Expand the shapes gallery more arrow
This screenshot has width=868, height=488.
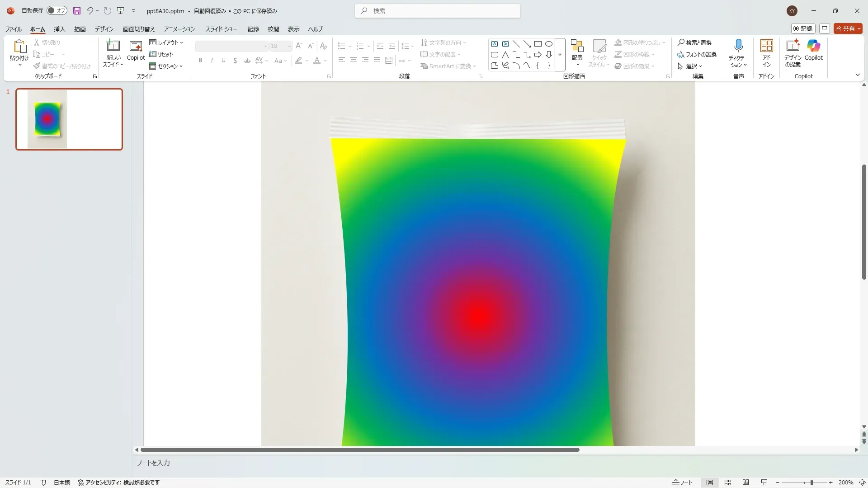[560, 55]
